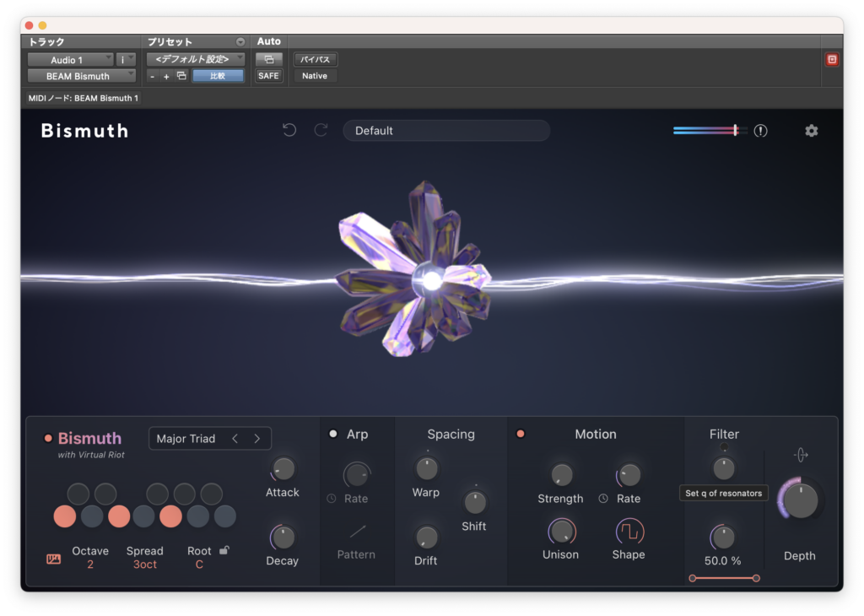
Task: Adjust the Arp Rate knob
Action: coord(357,474)
